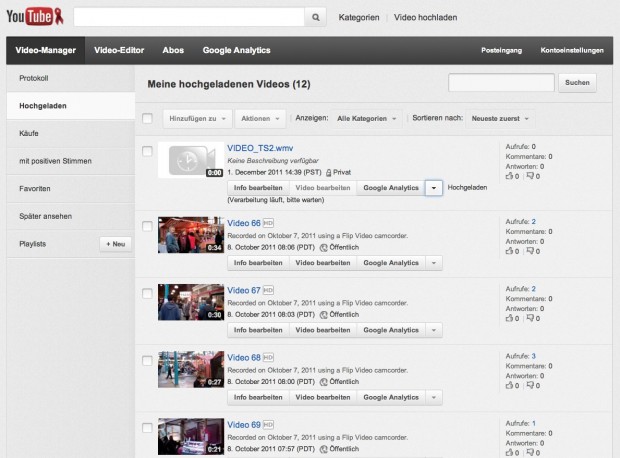Expand arrow menu for VIDEO_TS2.wmv
This screenshot has width=620, height=458.
[434, 188]
